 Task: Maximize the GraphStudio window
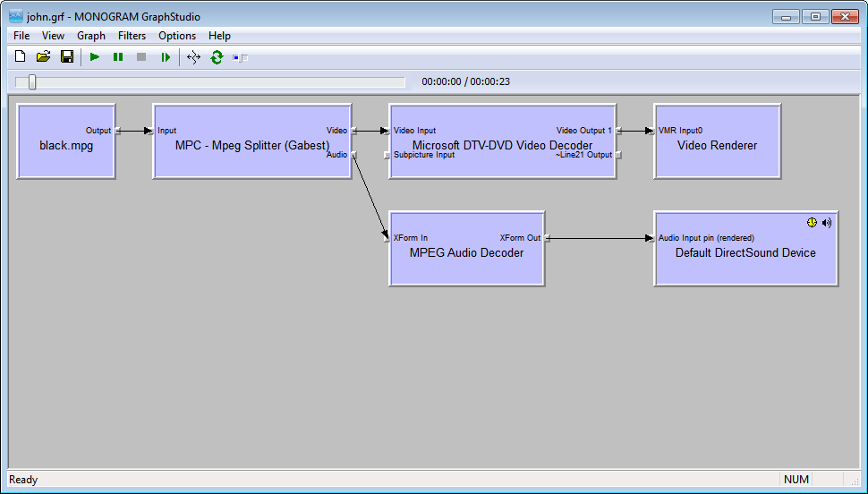coord(815,17)
